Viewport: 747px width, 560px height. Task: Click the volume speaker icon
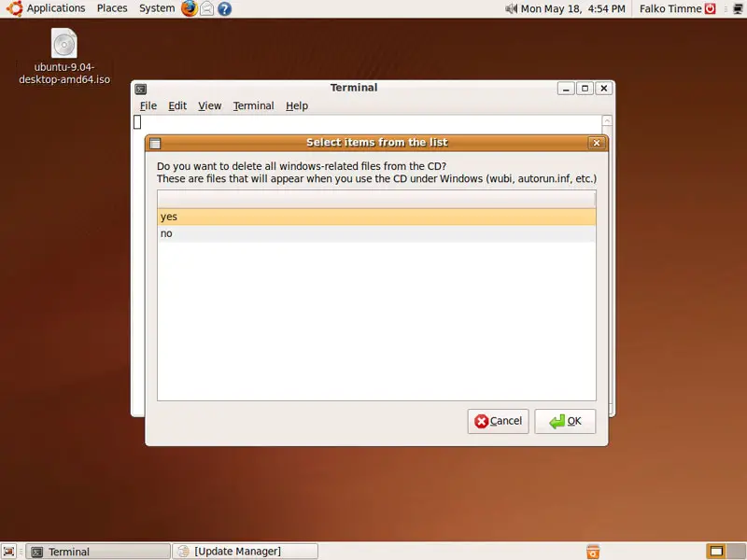[511, 8]
